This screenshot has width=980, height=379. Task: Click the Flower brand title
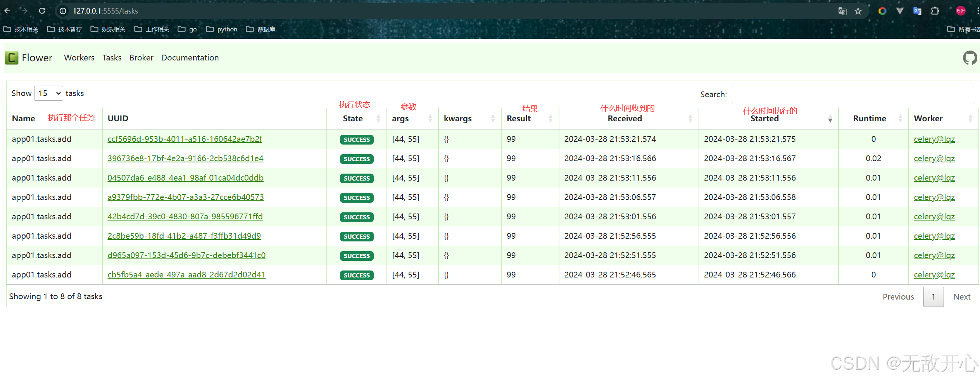pos(37,58)
